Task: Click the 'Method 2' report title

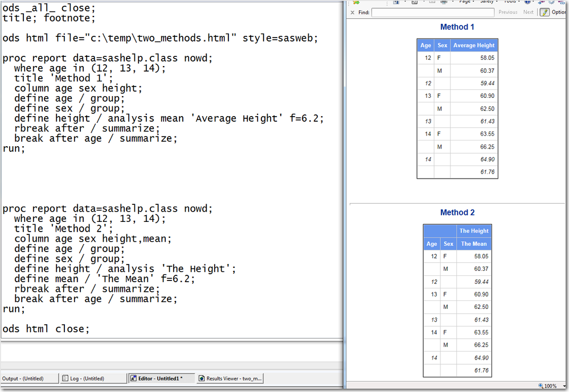Action: click(x=457, y=213)
